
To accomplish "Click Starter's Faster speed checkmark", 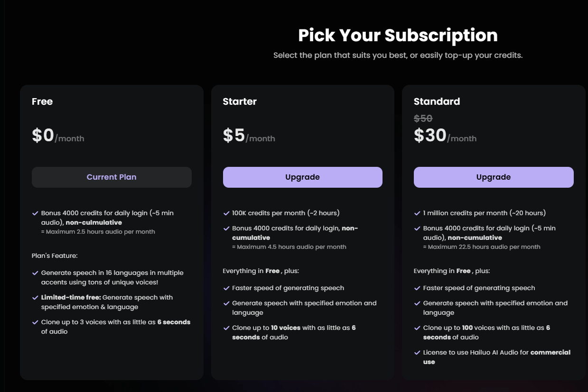I will pyautogui.click(x=226, y=288).
